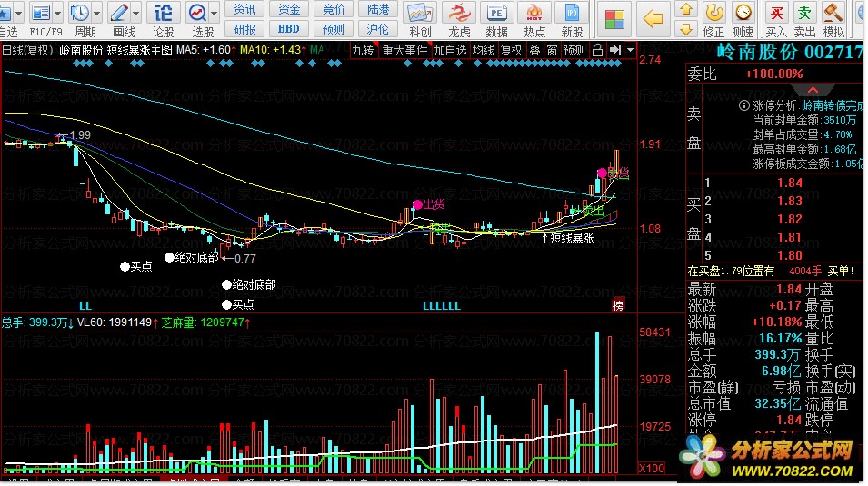Toggle the 叠 overlay button
Image resolution: width=868 pixels, height=486 pixels.
tap(534, 50)
